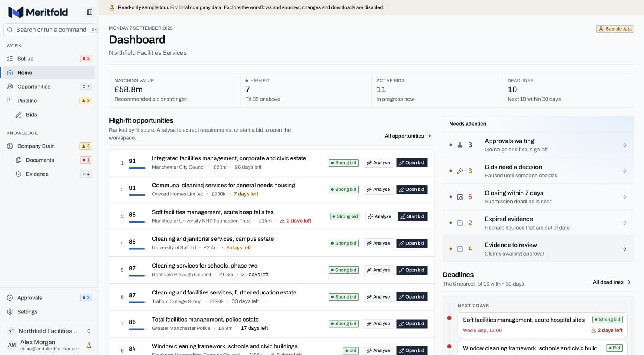Click the Search or run a command field
Viewport: 644px width, 355px height.
coord(50,30)
